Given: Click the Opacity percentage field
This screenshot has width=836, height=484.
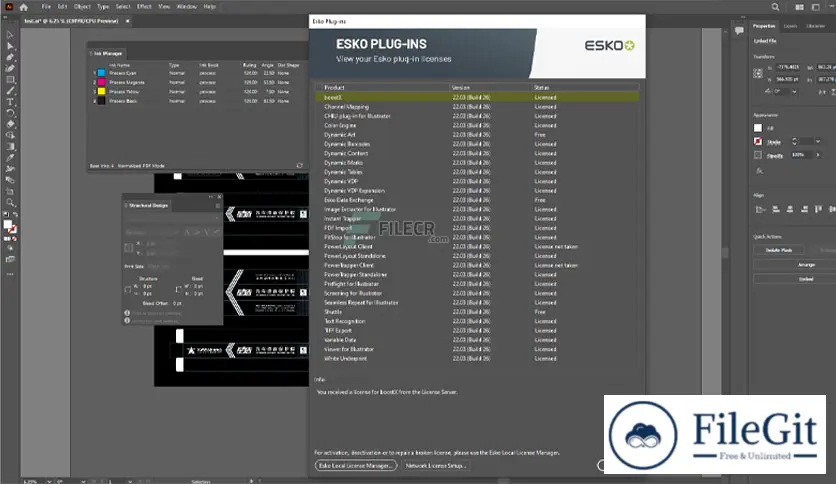Looking at the screenshot, I should [x=801, y=155].
